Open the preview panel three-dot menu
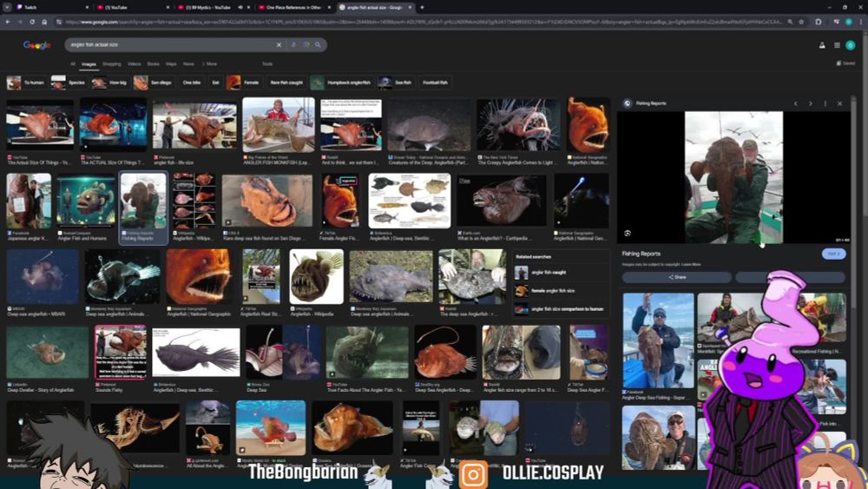Viewport: 868px width, 489px height. (825, 103)
